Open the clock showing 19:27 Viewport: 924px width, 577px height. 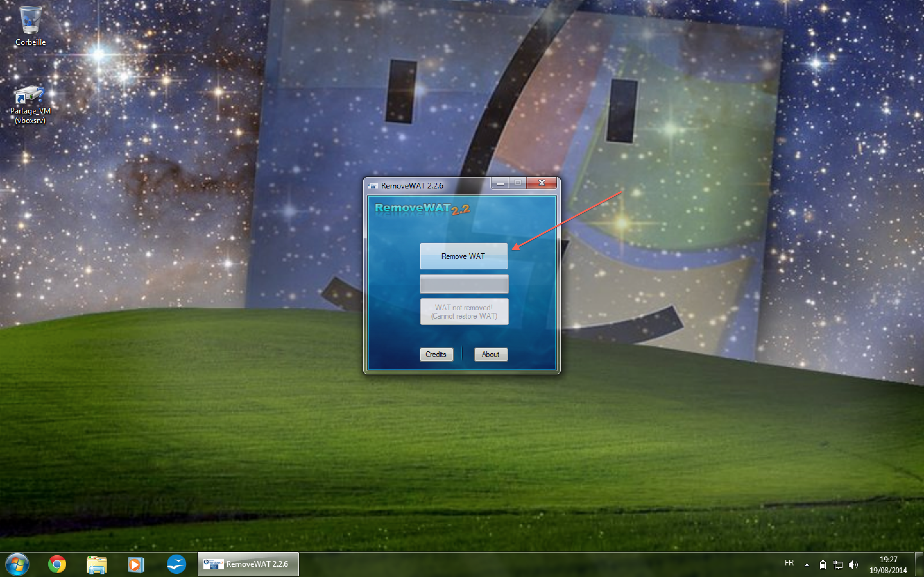click(888, 564)
